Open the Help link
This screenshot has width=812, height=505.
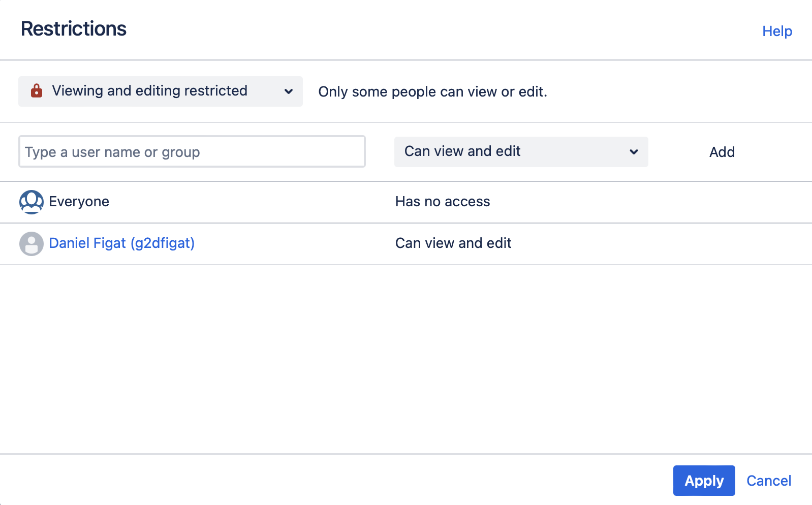tap(777, 31)
